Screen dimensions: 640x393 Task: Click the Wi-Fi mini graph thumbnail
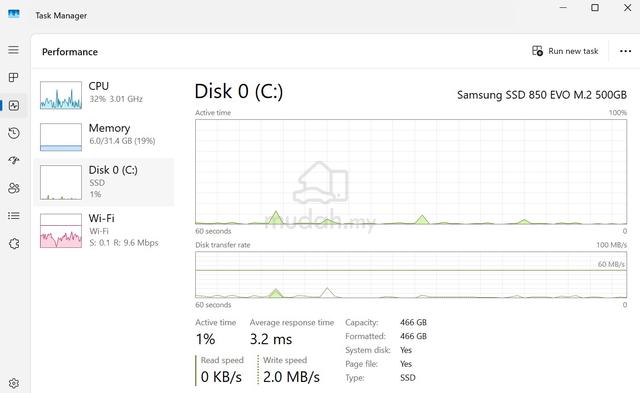click(61, 231)
